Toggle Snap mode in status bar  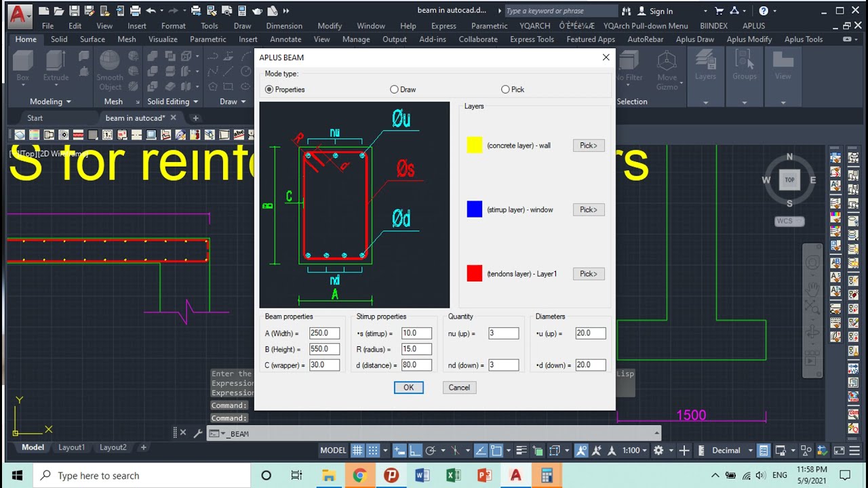click(373, 451)
